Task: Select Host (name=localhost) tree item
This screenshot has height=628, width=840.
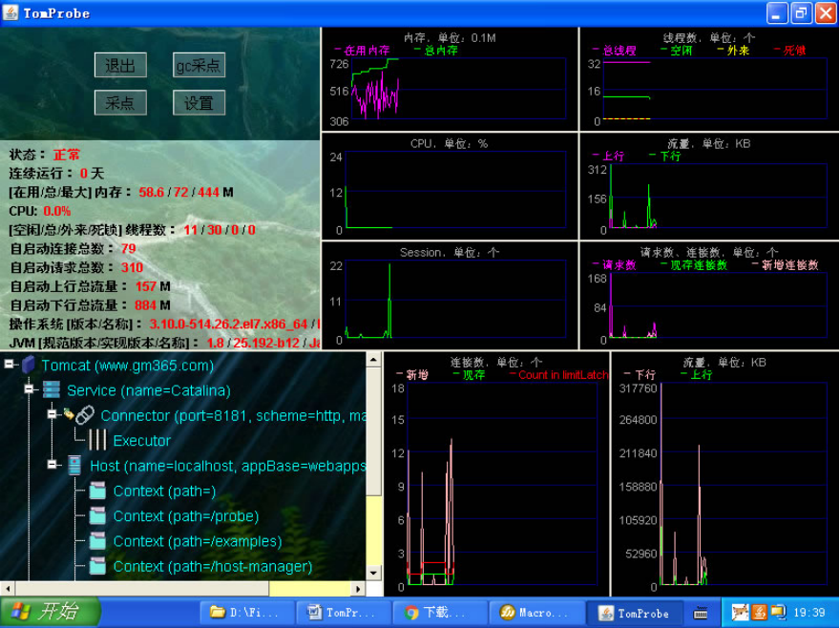Action: 228,466
